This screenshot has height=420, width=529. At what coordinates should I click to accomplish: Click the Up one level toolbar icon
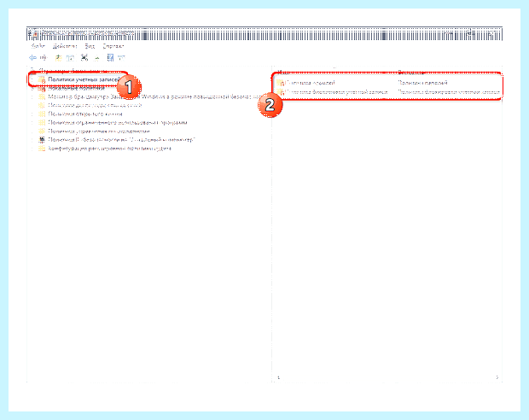pos(58,58)
